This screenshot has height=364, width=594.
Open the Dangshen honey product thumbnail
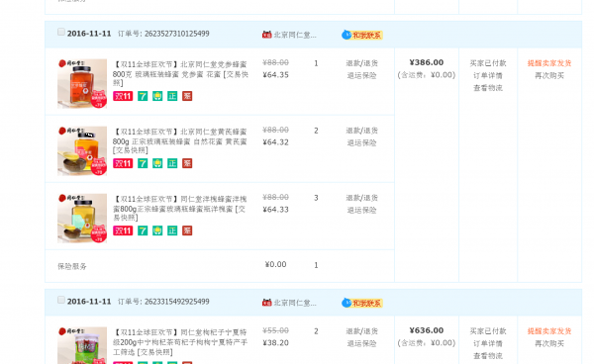point(82,84)
